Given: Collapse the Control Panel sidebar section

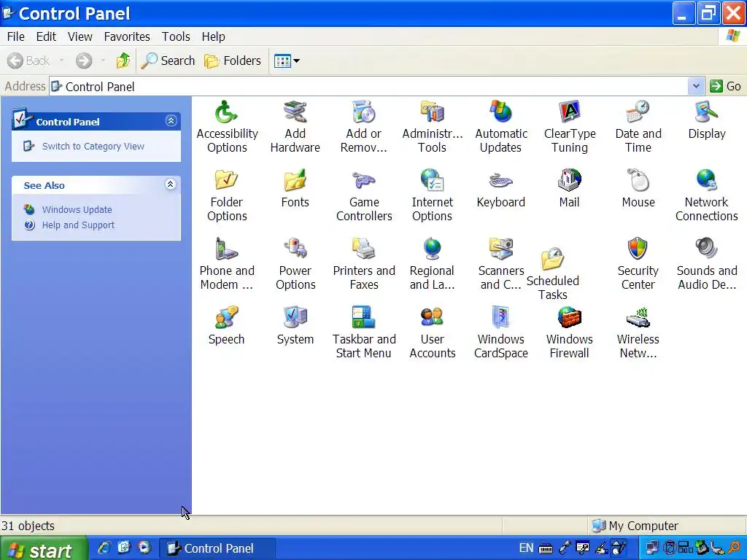Looking at the screenshot, I should coord(171,121).
